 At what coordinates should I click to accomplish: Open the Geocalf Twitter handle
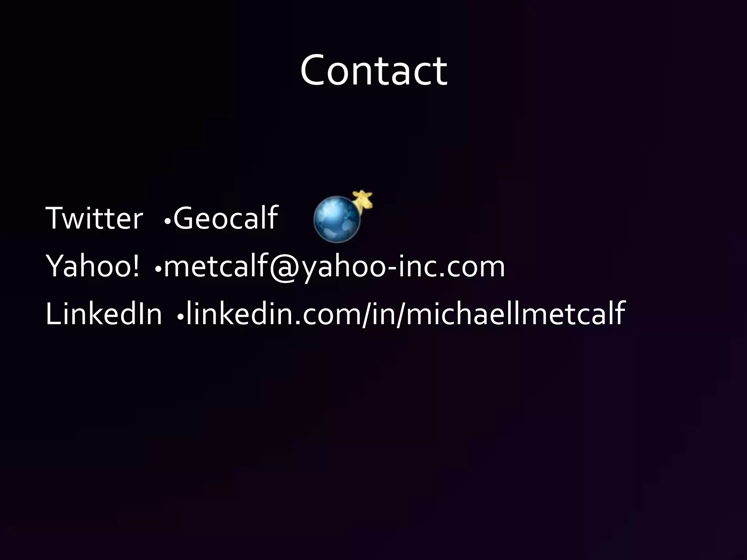tap(226, 217)
